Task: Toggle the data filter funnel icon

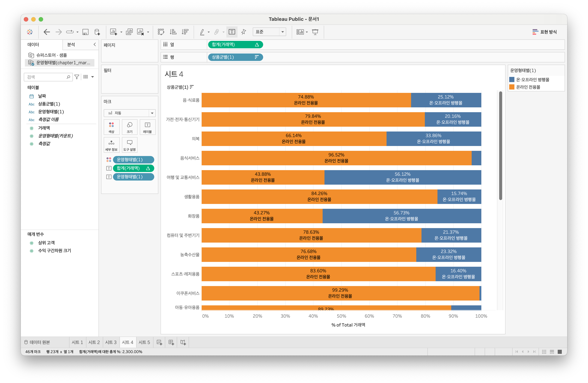Action: point(77,77)
